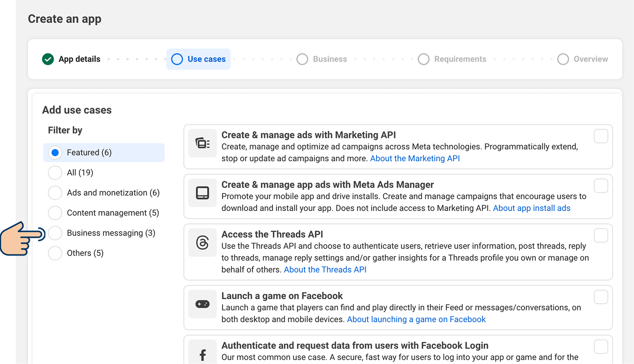Open the Use cases step
This screenshot has width=634, height=364.
pos(199,59)
